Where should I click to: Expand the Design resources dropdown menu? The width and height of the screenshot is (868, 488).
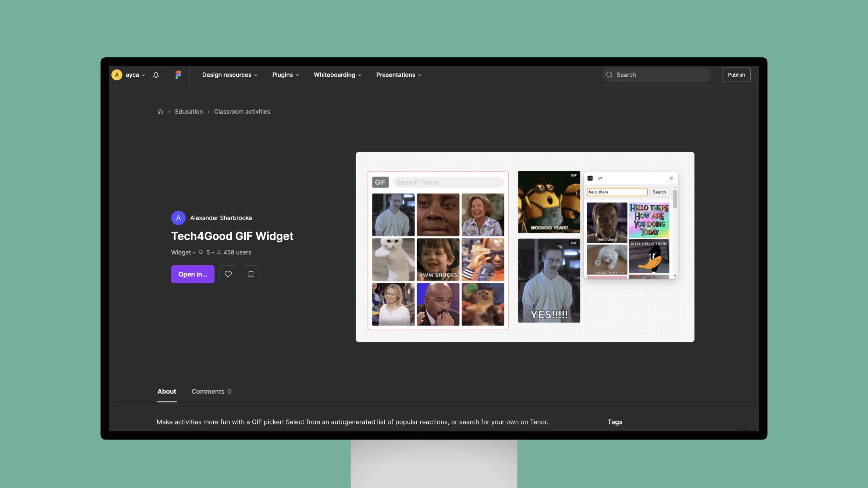pos(230,75)
